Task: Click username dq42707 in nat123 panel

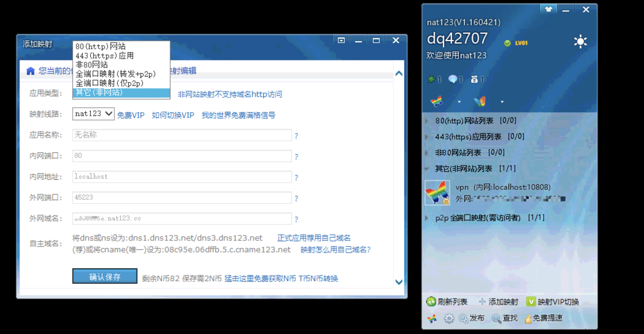Action: pos(457,38)
